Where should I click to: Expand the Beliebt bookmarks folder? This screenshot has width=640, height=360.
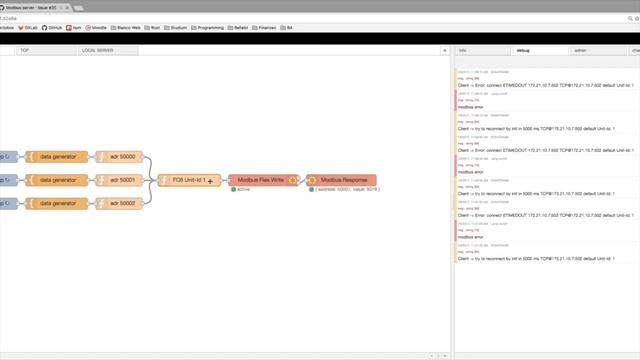pyautogui.click(x=238, y=28)
